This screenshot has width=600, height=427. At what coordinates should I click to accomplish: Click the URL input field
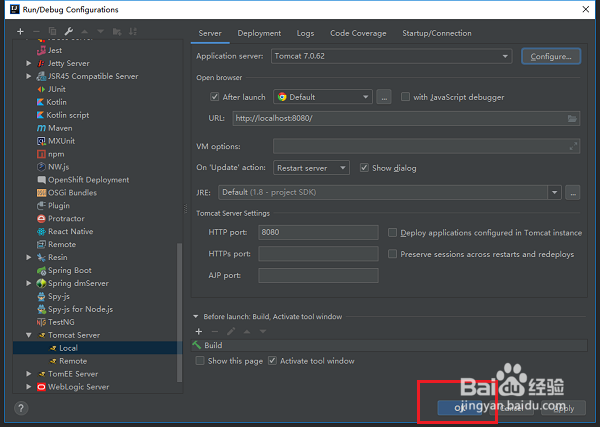[406, 118]
